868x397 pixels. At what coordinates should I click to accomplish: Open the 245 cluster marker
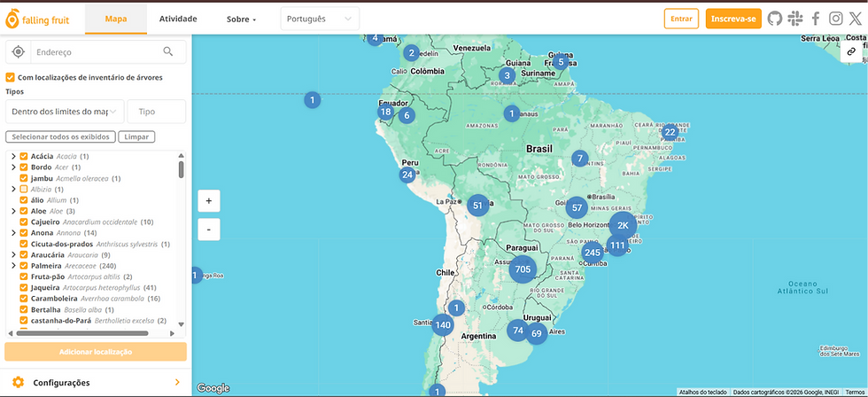(593, 253)
